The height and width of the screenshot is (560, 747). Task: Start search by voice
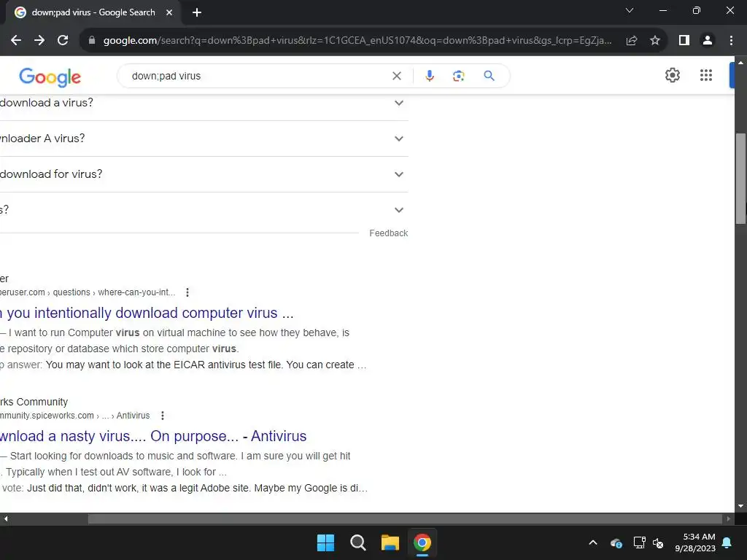[x=429, y=76]
